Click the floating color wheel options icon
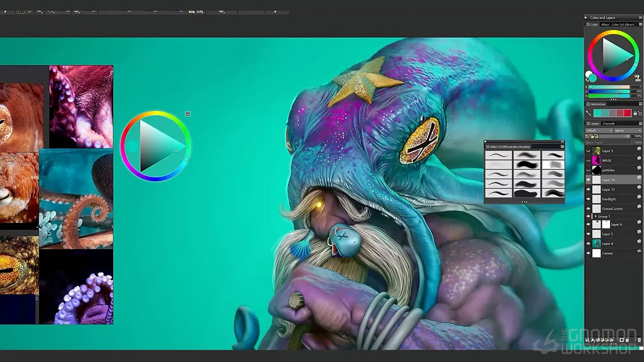 [x=188, y=114]
